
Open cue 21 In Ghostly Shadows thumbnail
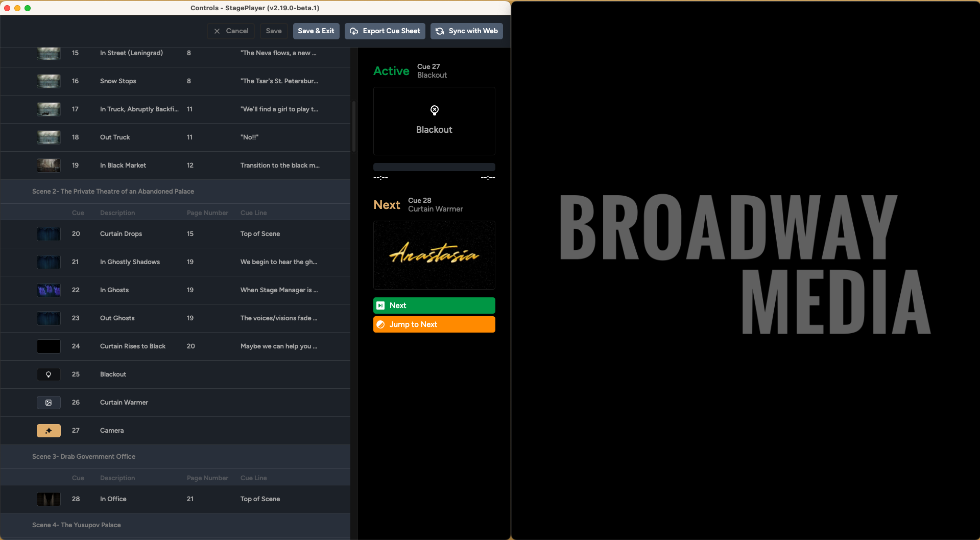[49, 262]
